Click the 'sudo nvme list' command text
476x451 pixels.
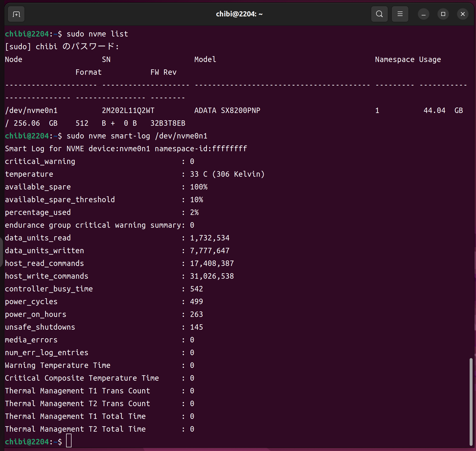click(97, 34)
